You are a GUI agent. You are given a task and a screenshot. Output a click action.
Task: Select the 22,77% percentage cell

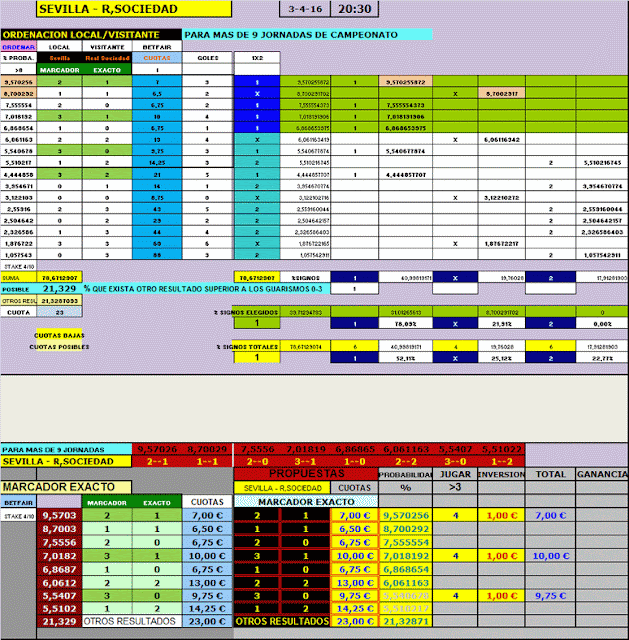click(x=602, y=358)
